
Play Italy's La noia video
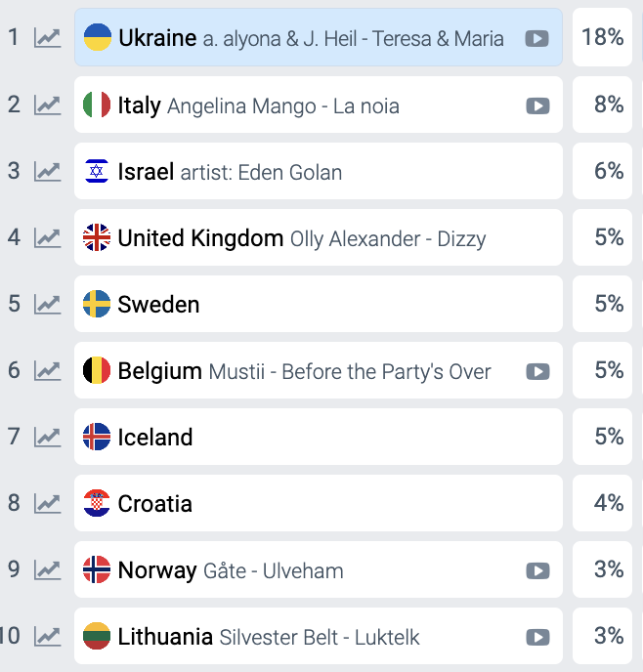[538, 105]
